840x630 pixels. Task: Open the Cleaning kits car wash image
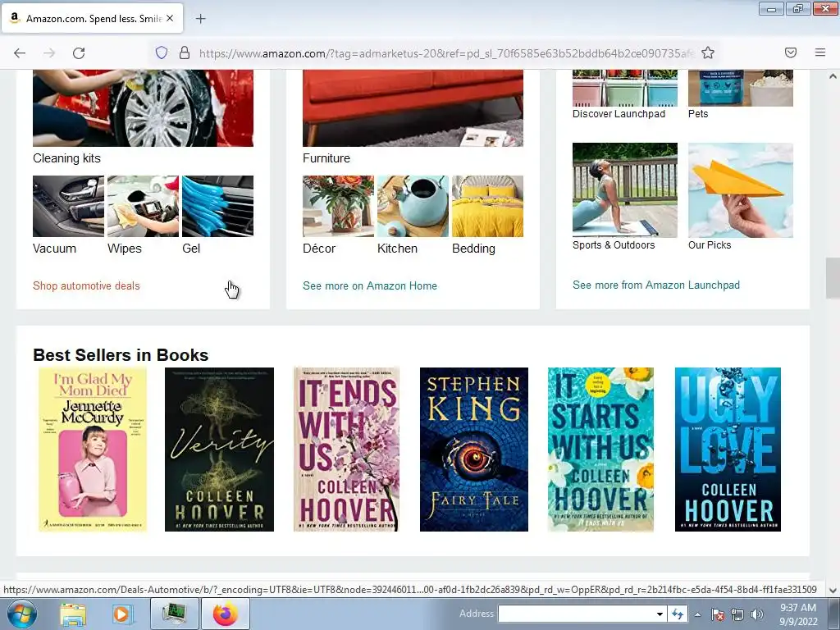[x=143, y=107]
